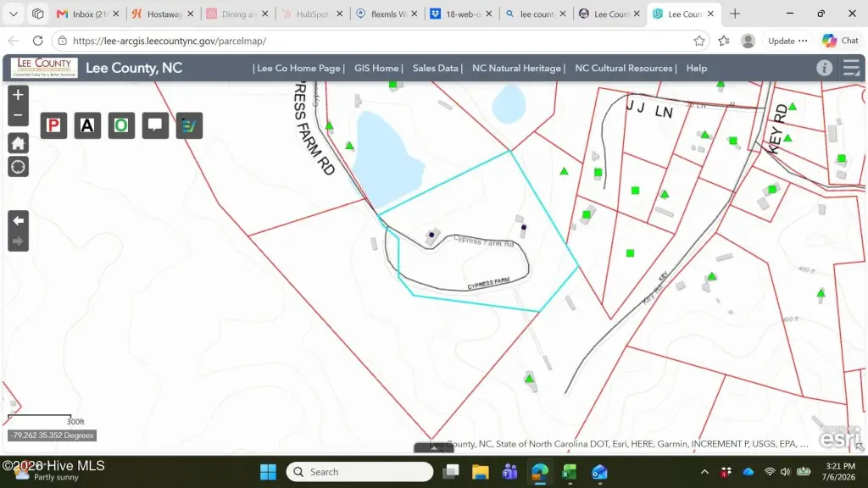868x488 pixels.
Task: Click the map zoom out minus button
Action: click(18, 115)
